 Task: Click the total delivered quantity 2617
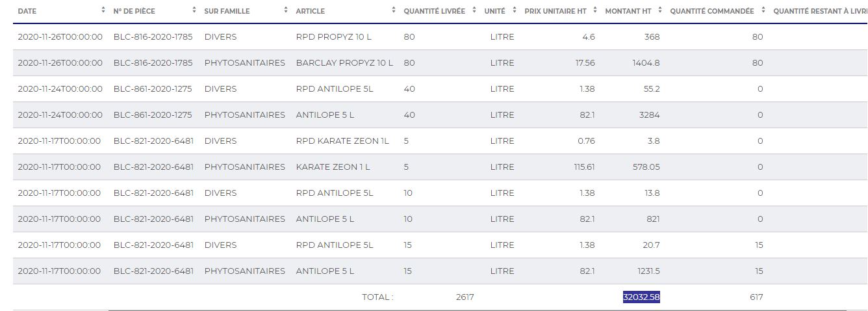point(465,297)
